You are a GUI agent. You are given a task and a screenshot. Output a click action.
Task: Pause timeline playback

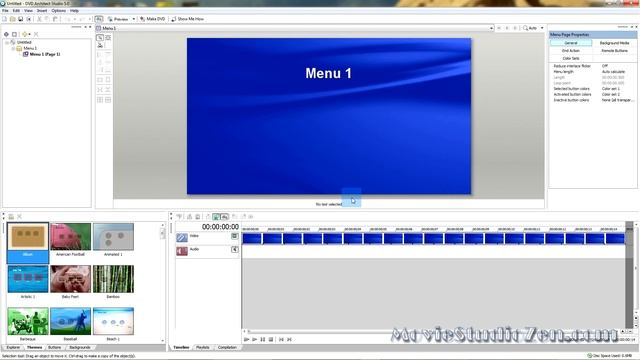[263, 339]
